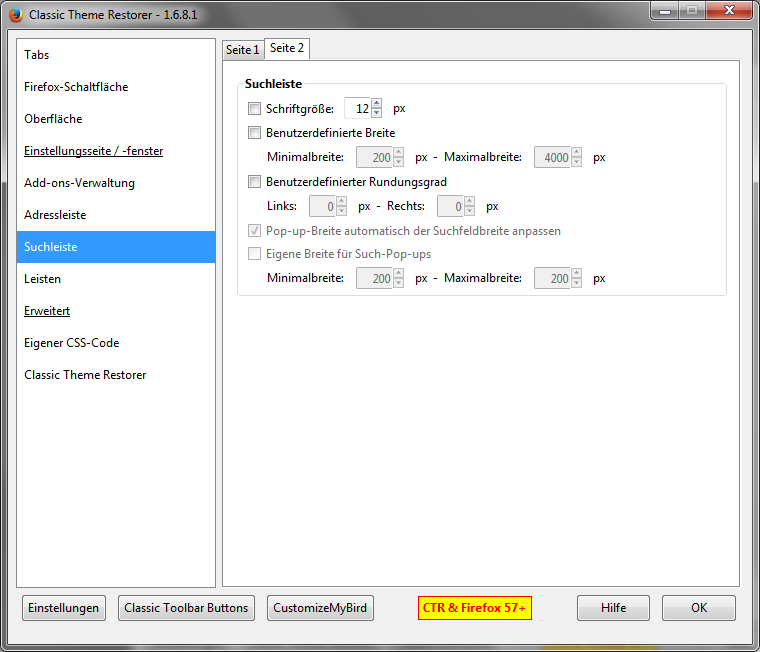The width and height of the screenshot is (760, 652).
Task: Click the Benutzerdefinierte Breite Minimalbreite field
Action: 374,158
